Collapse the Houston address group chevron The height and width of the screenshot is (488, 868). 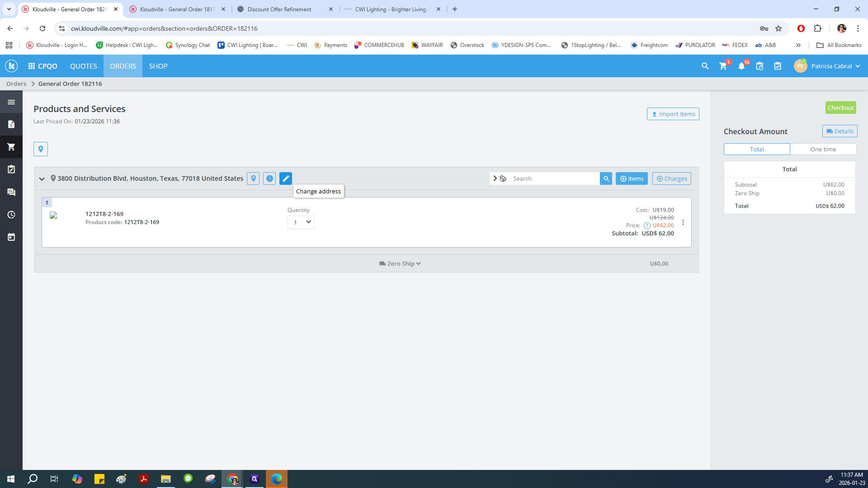pos(42,179)
